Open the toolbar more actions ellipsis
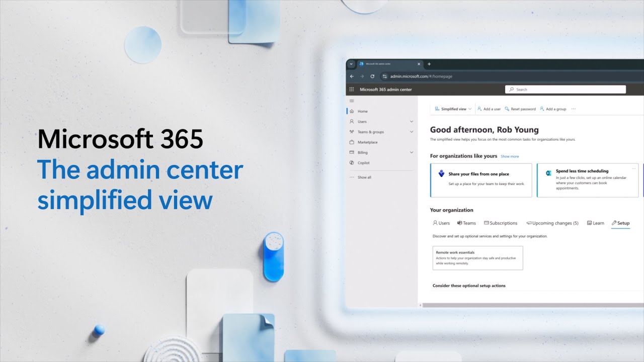 pos(573,109)
